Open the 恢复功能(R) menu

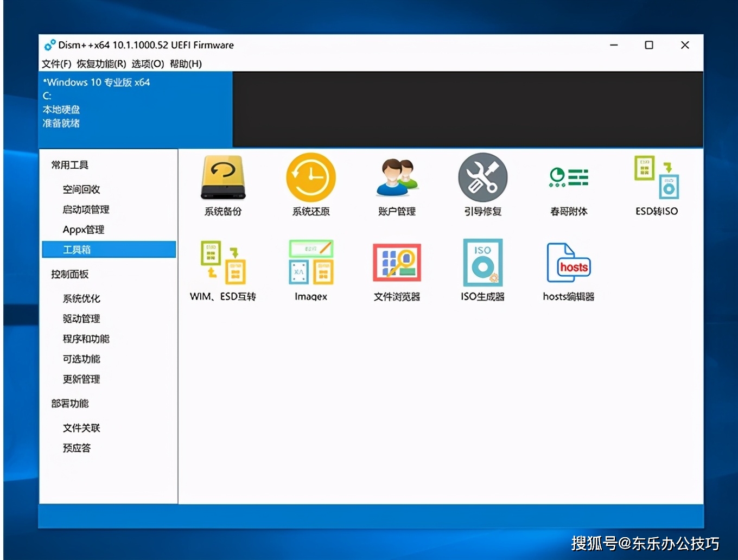click(101, 64)
